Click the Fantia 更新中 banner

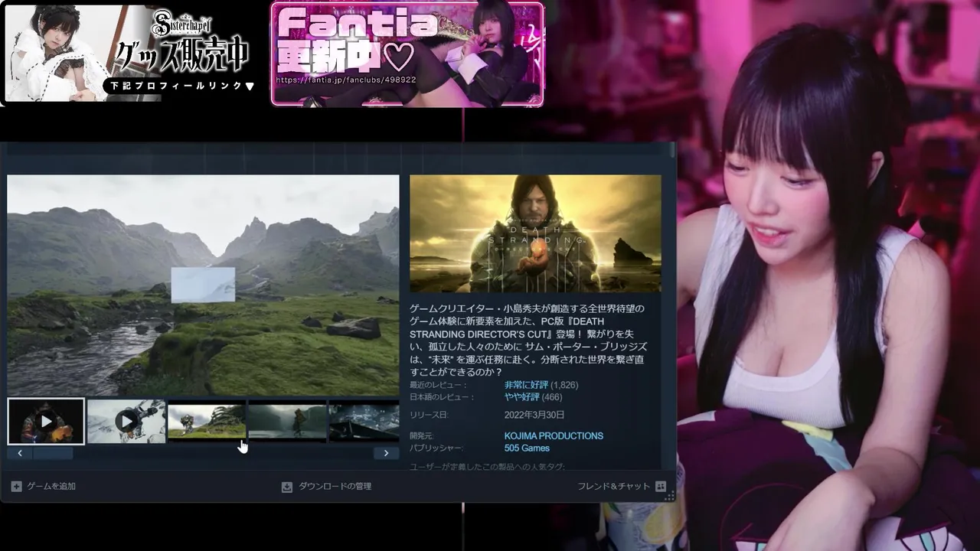pos(407,54)
